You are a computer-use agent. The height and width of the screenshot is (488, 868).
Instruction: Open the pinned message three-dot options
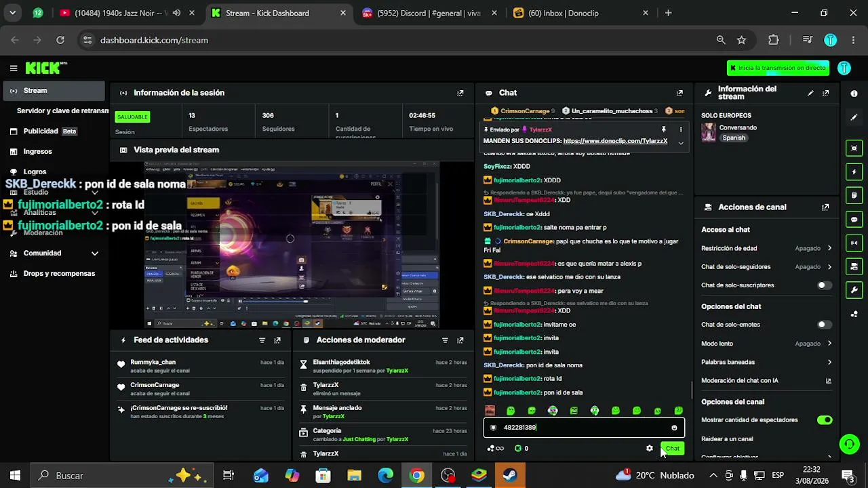[681, 129]
